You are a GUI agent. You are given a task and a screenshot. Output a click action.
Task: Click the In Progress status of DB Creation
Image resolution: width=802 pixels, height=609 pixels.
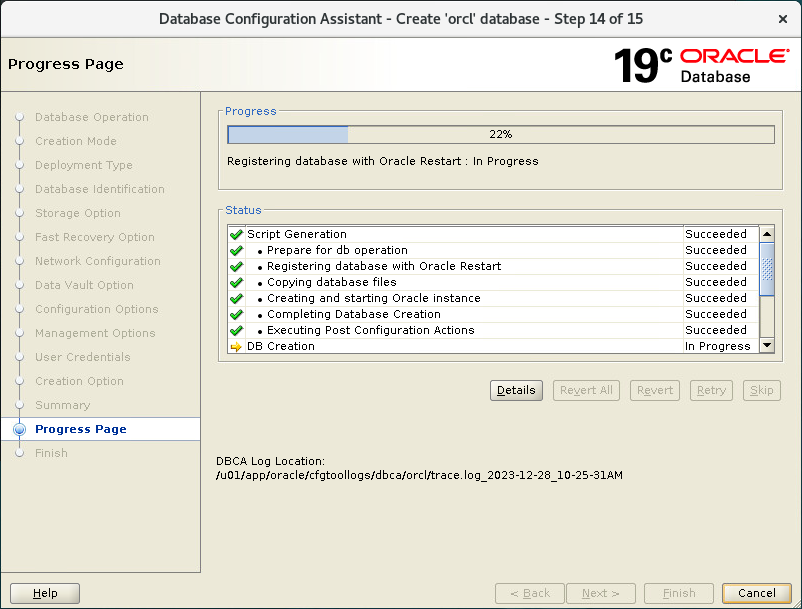point(718,347)
